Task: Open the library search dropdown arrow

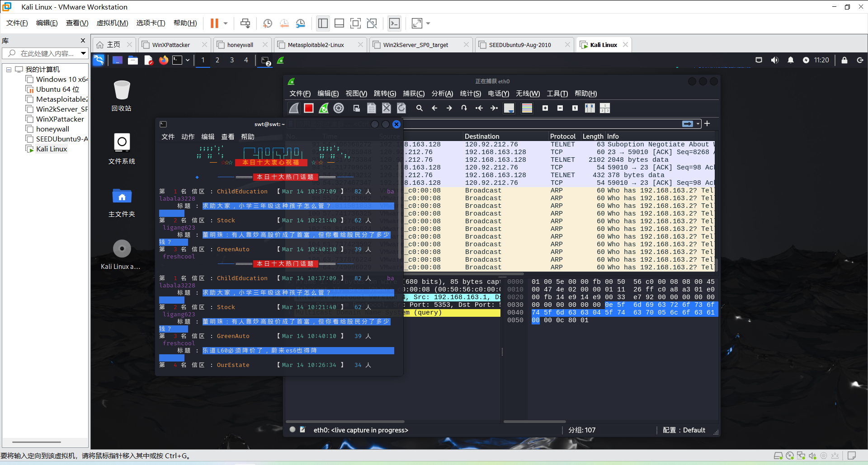Action: [x=83, y=53]
